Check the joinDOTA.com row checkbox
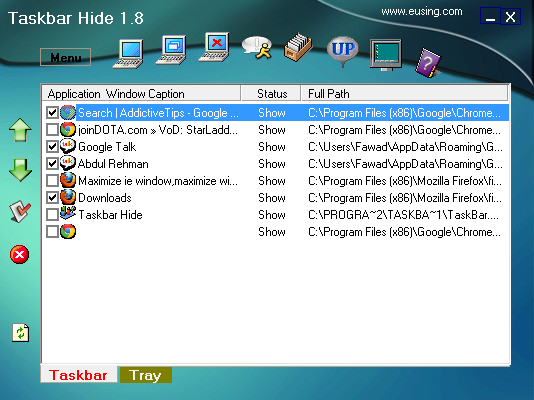Screen dimensions: 534x400 point(52,130)
